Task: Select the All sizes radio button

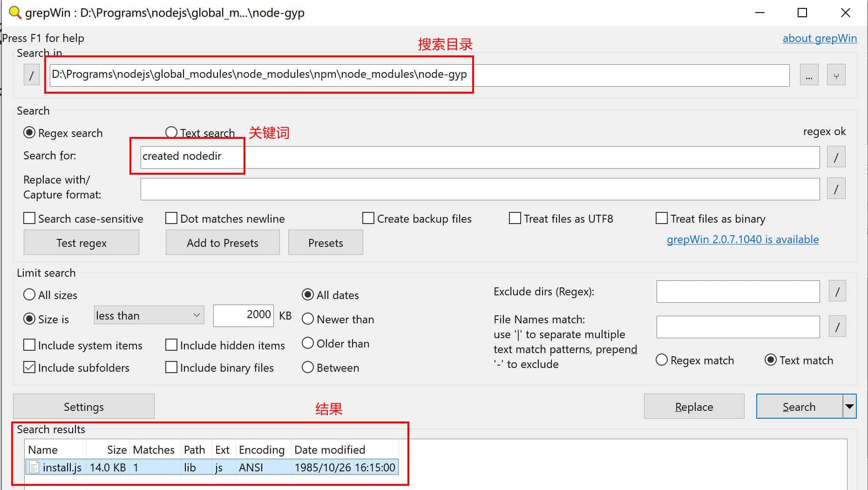Action: [29, 295]
